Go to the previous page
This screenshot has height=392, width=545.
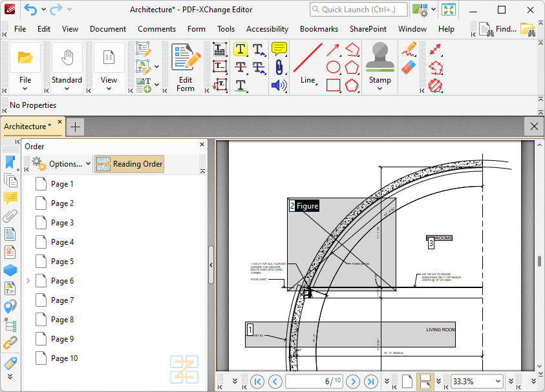tap(275, 382)
